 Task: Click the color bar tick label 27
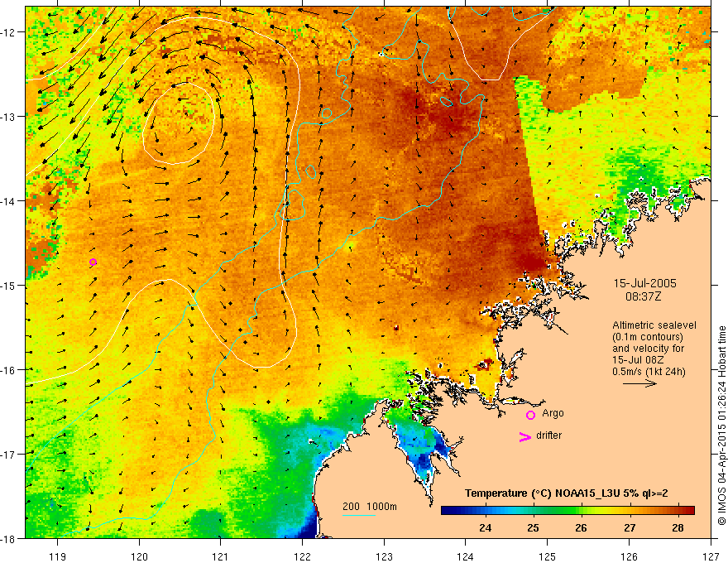(630, 527)
